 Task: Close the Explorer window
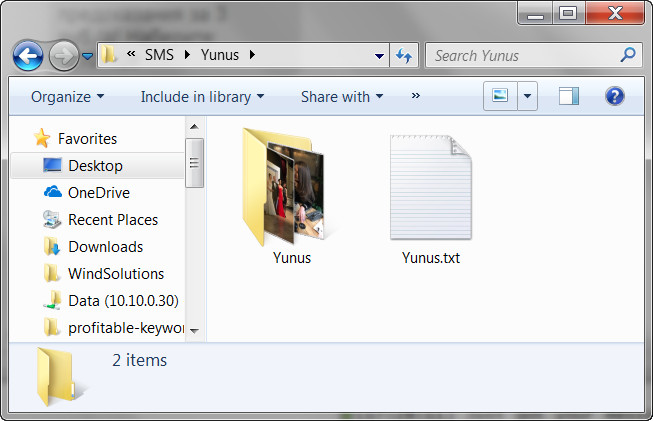pyautogui.click(x=615, y=13)
